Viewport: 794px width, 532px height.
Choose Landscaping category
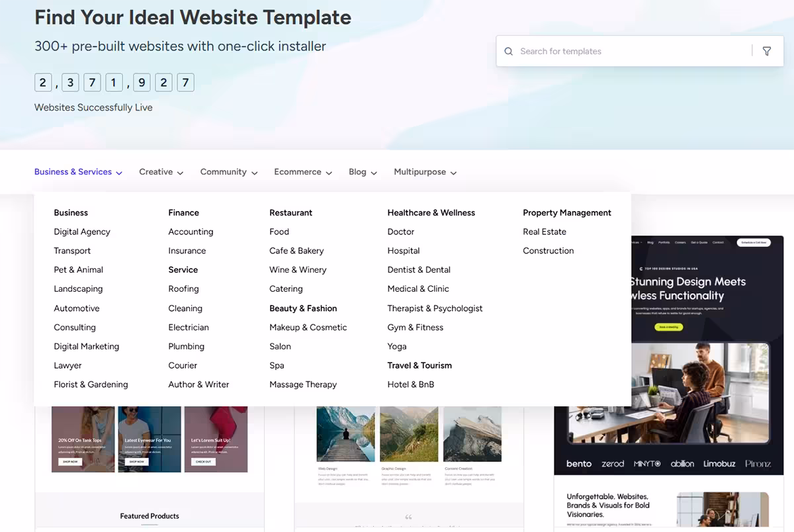click(x=78, y=289)
